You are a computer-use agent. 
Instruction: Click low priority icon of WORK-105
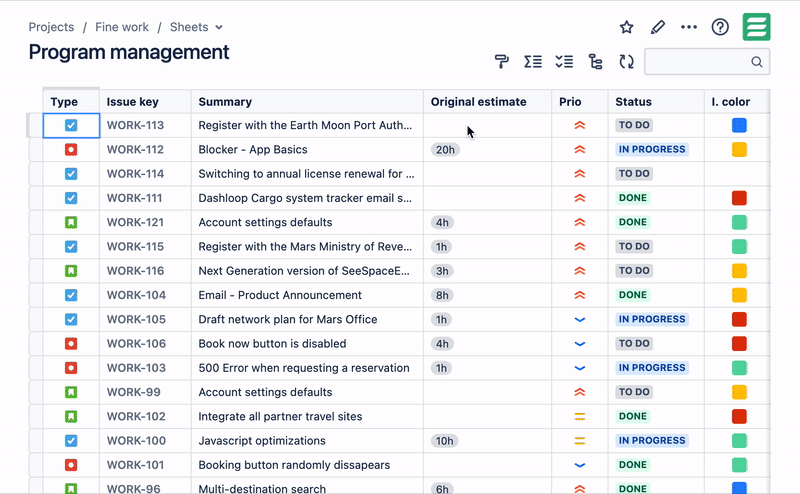(580, 319)
